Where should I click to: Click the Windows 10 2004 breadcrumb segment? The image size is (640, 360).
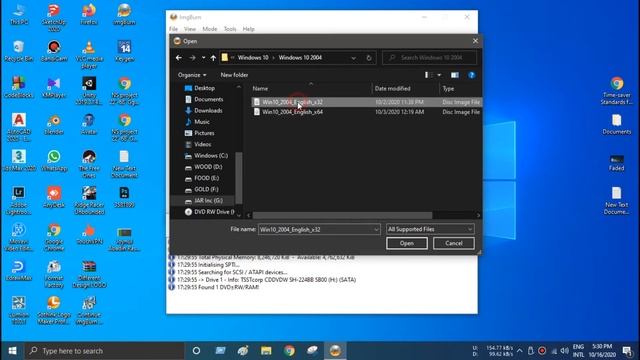[x=300, y=58]
